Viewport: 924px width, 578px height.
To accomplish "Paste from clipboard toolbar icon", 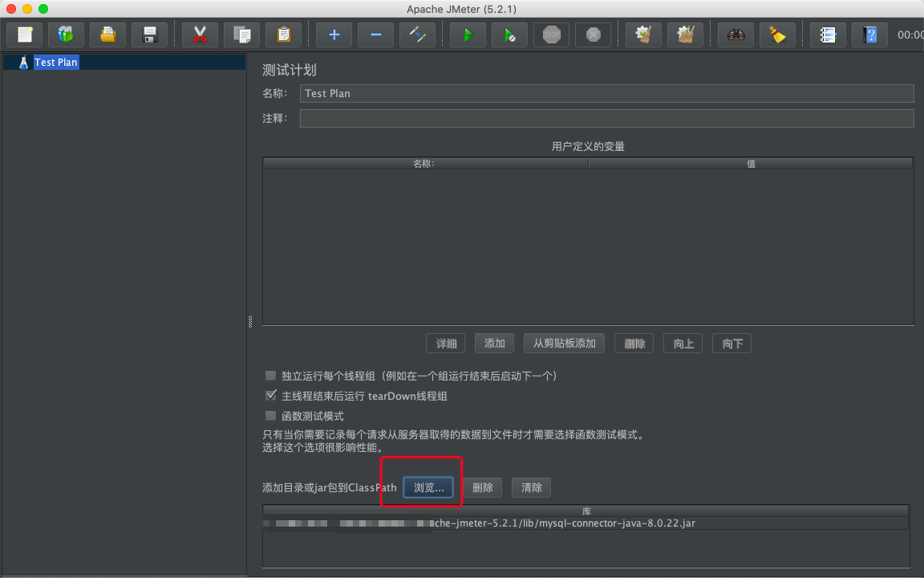I will 283,35.
